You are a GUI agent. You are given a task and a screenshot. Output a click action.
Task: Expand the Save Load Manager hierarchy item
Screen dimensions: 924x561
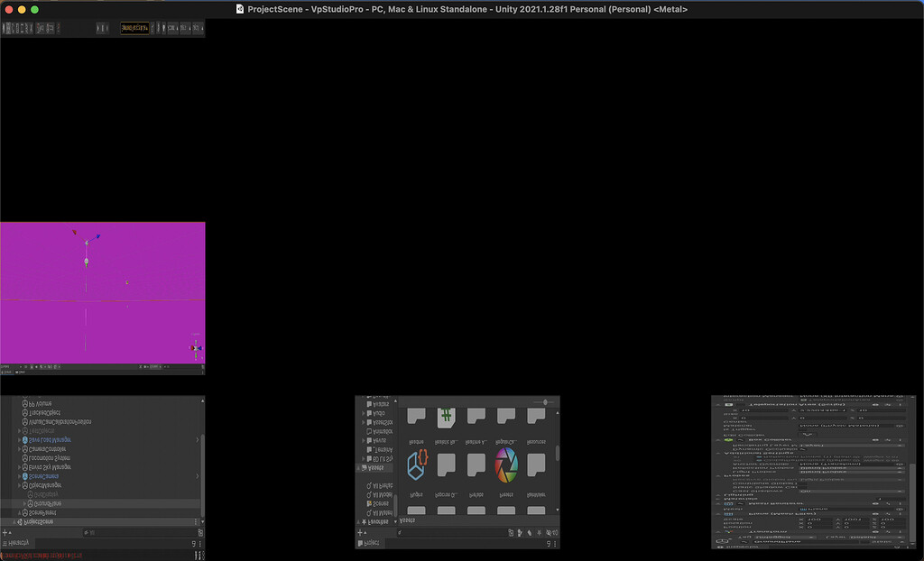19,440
